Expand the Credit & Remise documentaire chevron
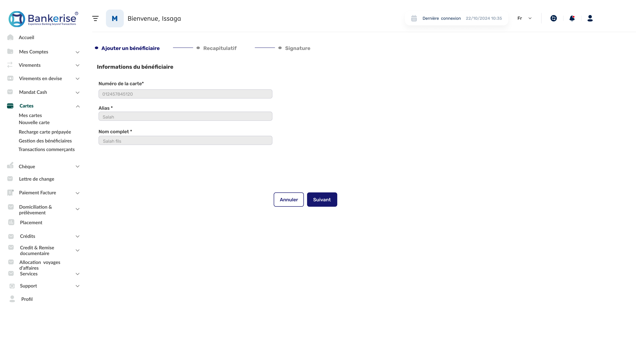644x353 pixels. point(77,250)
